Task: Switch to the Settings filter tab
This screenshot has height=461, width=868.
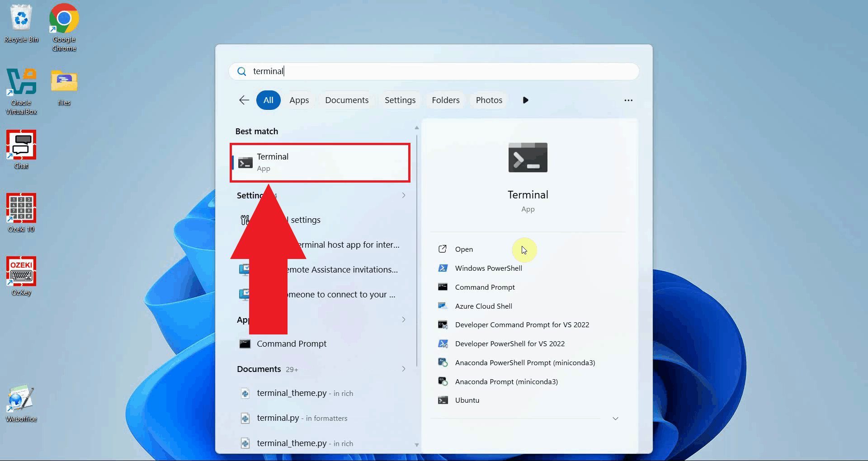Action: pyautogui.click(x=400, y=100)
